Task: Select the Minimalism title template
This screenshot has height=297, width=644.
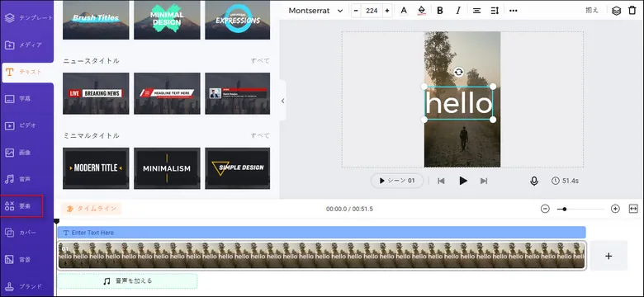Action: point(167,168)
